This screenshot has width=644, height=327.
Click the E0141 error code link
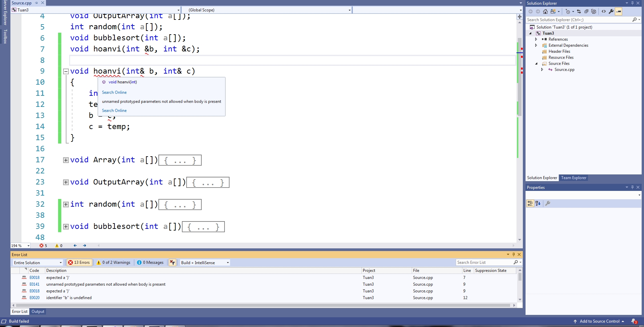(x=35, y=284)
